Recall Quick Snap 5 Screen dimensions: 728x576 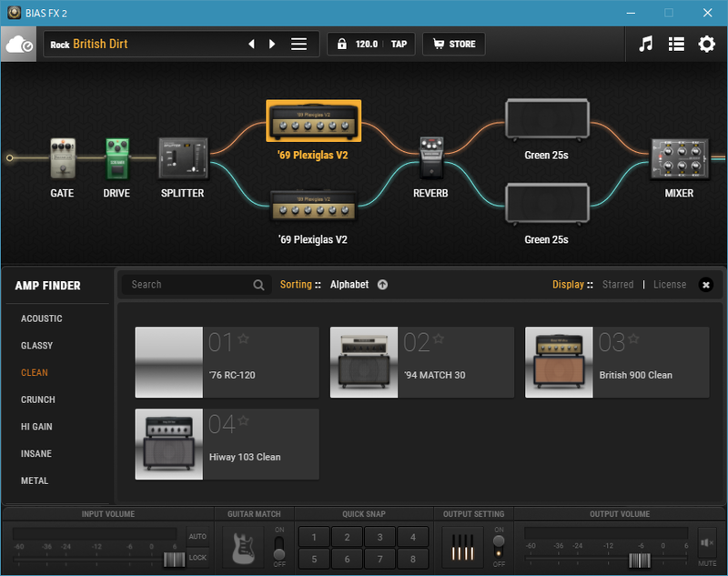[x=314, y=559]
